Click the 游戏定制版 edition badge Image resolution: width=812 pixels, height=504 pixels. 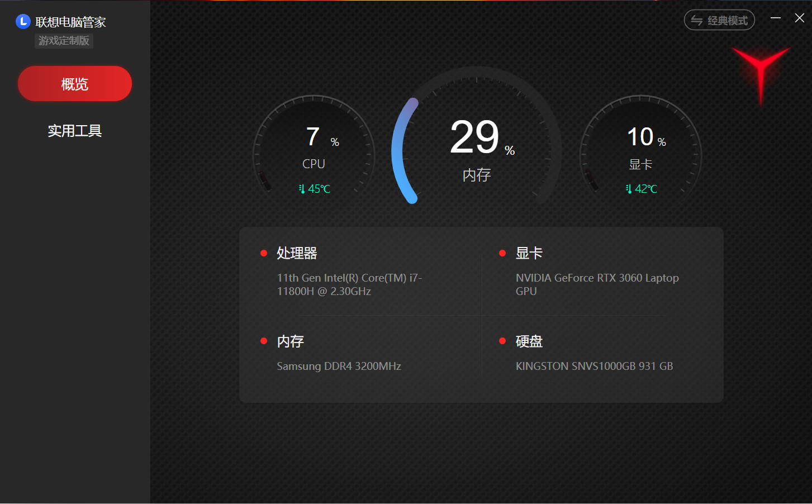[x=64, y=41]
